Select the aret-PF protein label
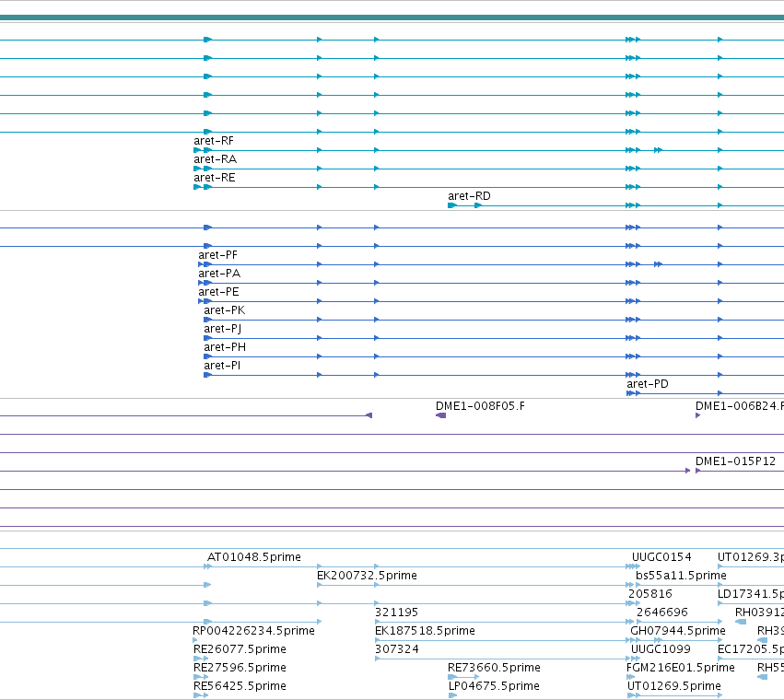The height and width of the screenshot is (700, 784). (x=217, y=255)
